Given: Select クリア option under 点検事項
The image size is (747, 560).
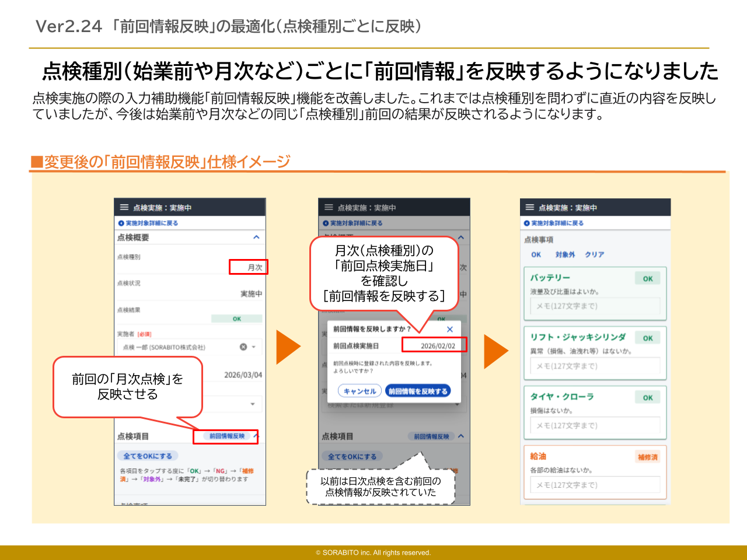Looking at the screenshot, I should click(x=594, y=255).
